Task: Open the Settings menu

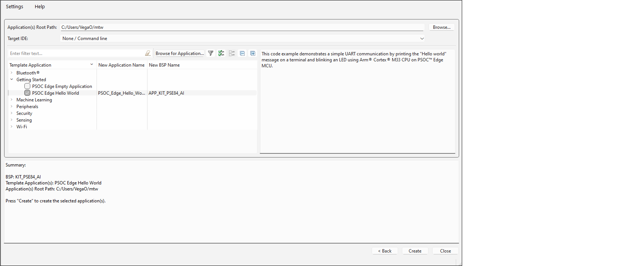Action: point(15,7)
